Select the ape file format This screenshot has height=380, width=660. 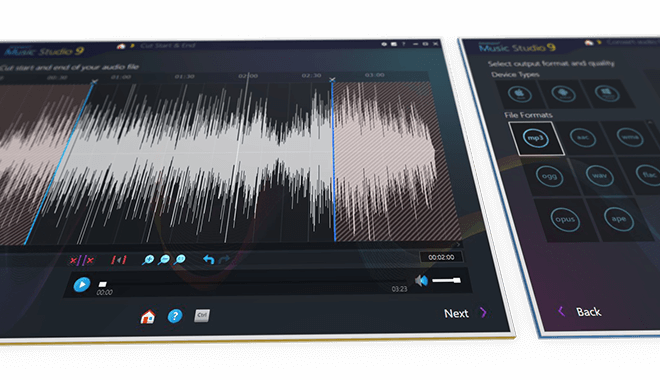click(619, 219)
